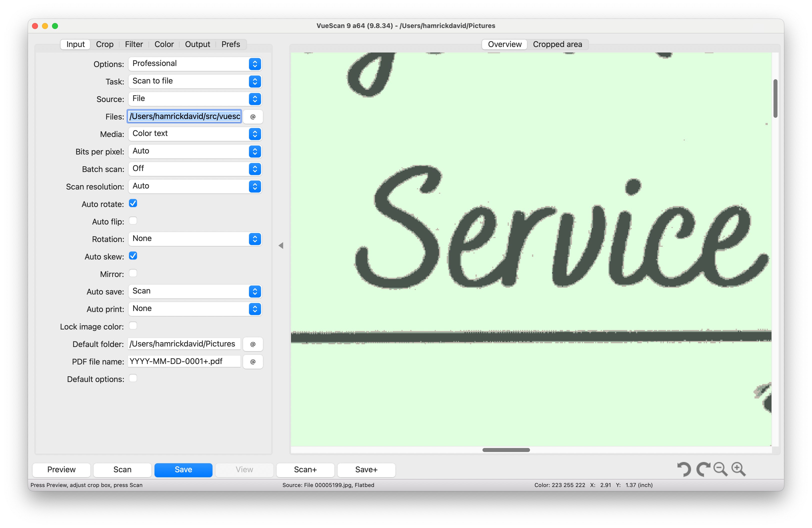Open the PDF file name @ substitution menu
Viewport: 812px width, 528px height.
click(x=252, y=361)
